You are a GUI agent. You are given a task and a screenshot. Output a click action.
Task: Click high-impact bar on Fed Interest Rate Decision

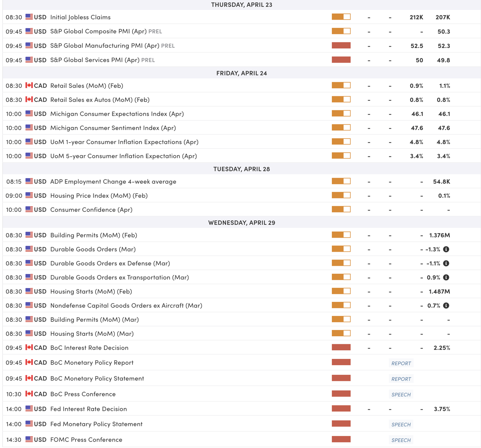pyautogui.click(x=341, y=408)
